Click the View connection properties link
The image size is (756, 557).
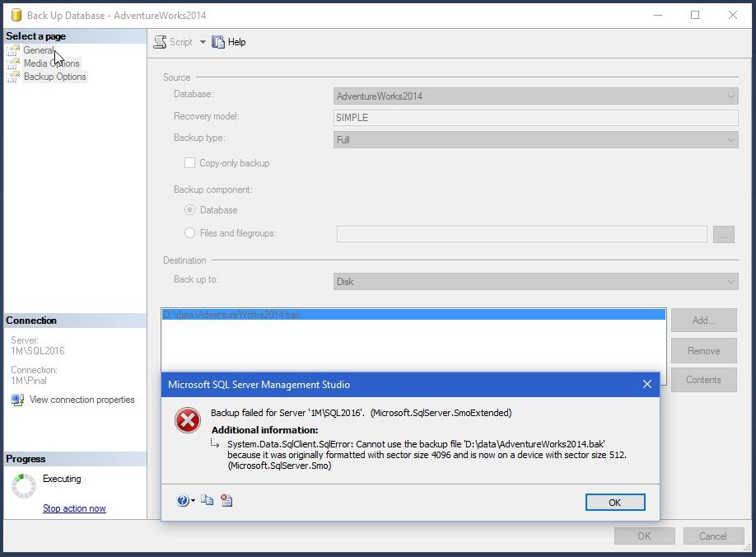pos(82,400)
